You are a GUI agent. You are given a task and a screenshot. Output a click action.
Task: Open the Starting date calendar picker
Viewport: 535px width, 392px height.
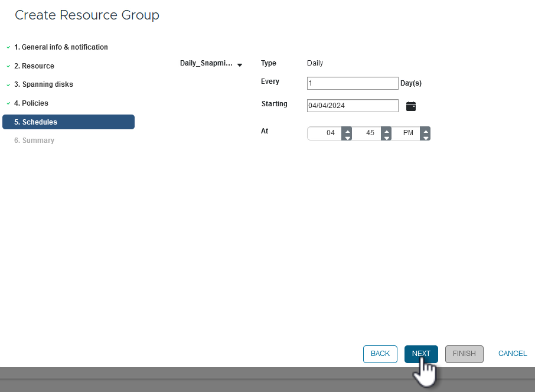[411, 106]
